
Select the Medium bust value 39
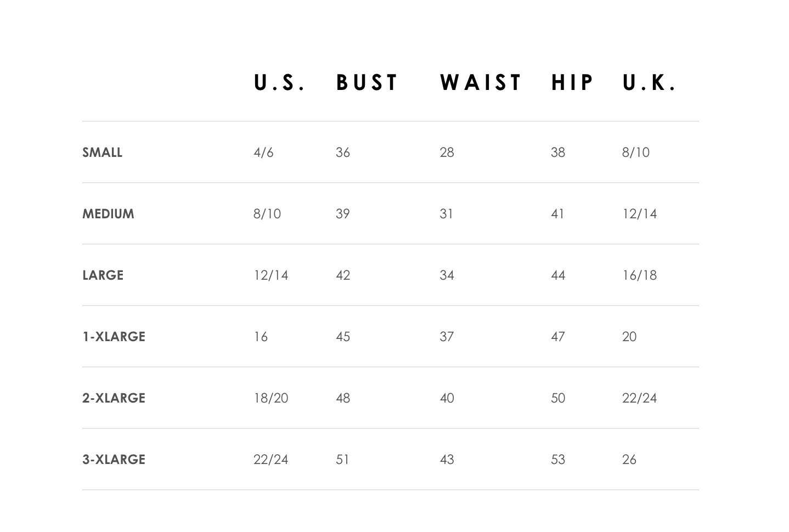click(x=343, y=214)
